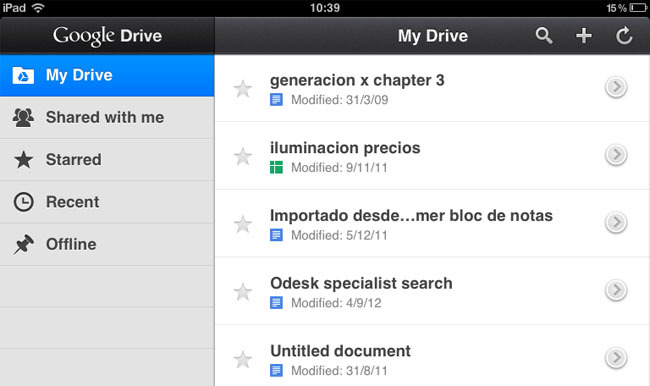Refresh the My Drive file list
This screenshot has width=650, height=386.
(623, 36)
